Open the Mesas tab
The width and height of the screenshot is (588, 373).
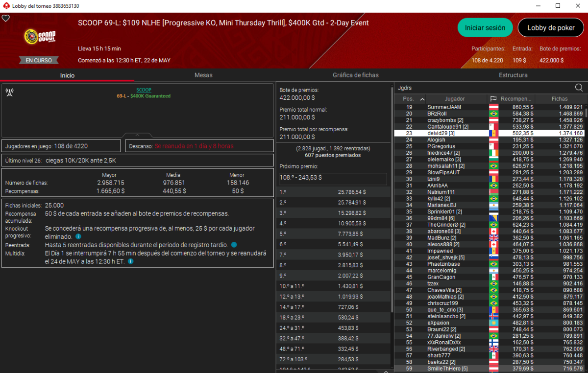pyautogui.click(x=203, y=75)
